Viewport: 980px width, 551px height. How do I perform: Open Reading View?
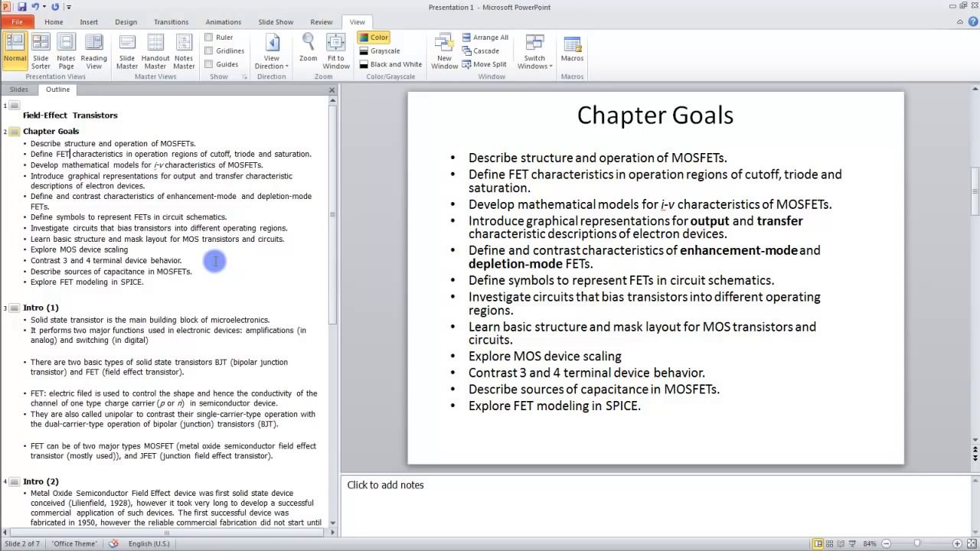click(93, 51)
